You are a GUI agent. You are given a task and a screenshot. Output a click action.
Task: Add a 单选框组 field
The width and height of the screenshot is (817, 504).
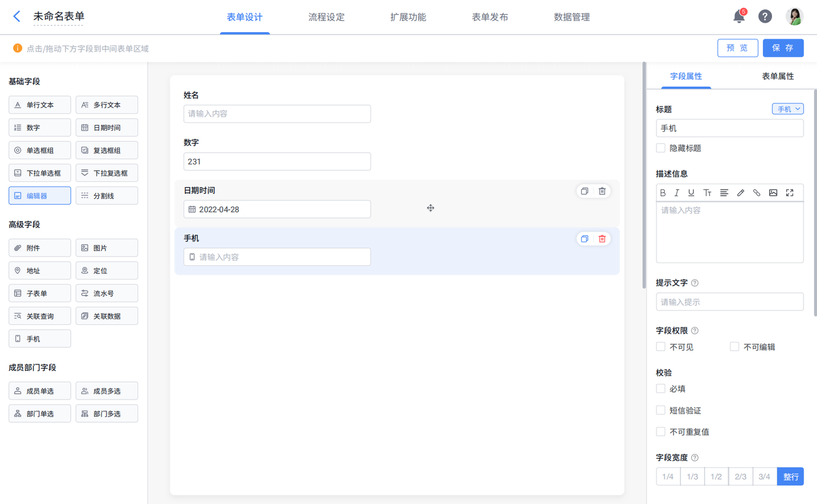point(40,150)
